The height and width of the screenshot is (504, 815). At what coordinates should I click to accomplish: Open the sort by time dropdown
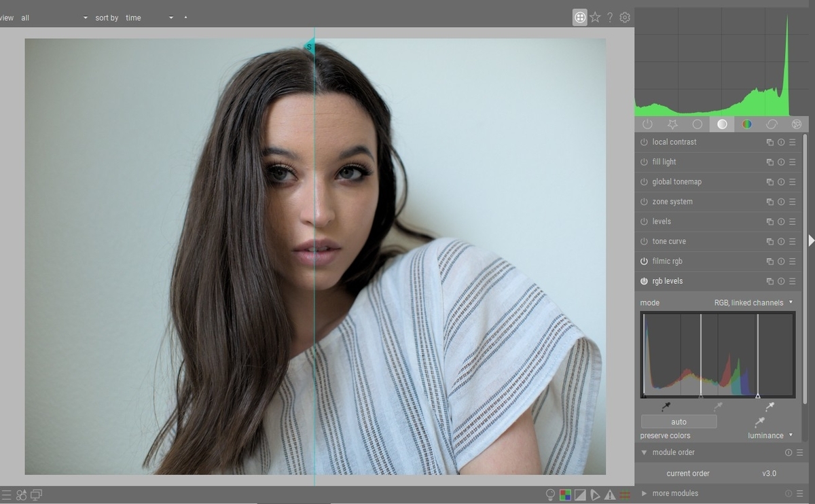click(x=149, y=18)
